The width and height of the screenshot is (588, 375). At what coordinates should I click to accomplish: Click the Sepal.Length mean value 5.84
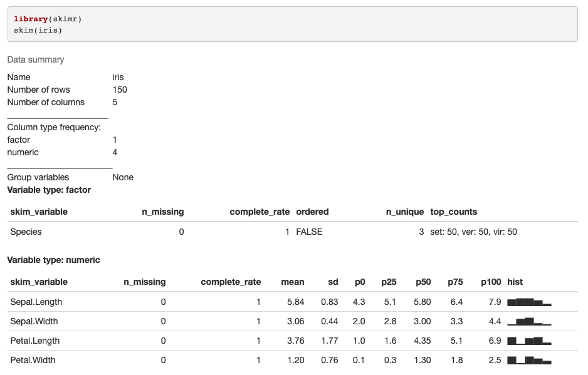pos(295,302)
